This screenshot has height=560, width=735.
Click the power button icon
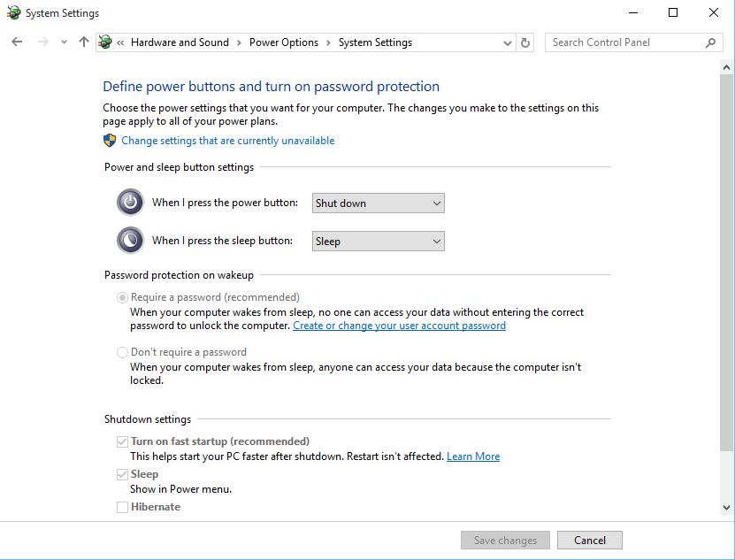129,202
